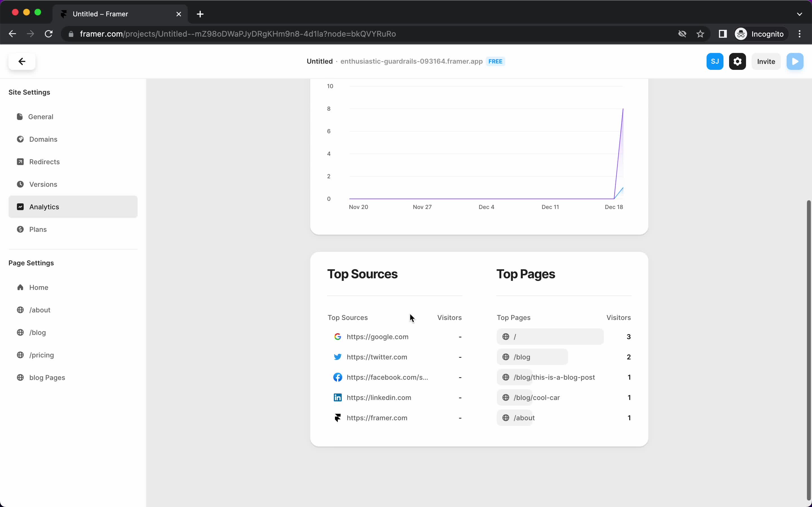Click the Redirects sidebar icon
The width and height of the screenshot is (812, 507).
click(20, 162)
